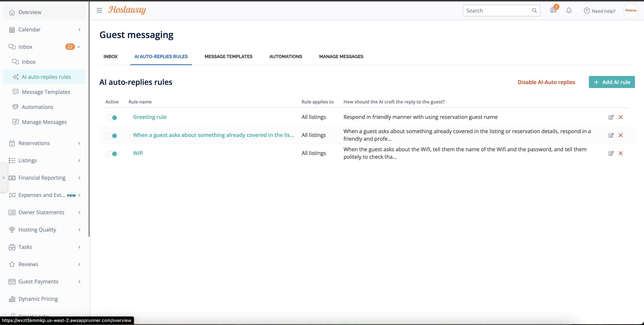Open Inbox sub-item in sidebar
The height and width of the screenshot is (325, 644).
click(44, 62)
